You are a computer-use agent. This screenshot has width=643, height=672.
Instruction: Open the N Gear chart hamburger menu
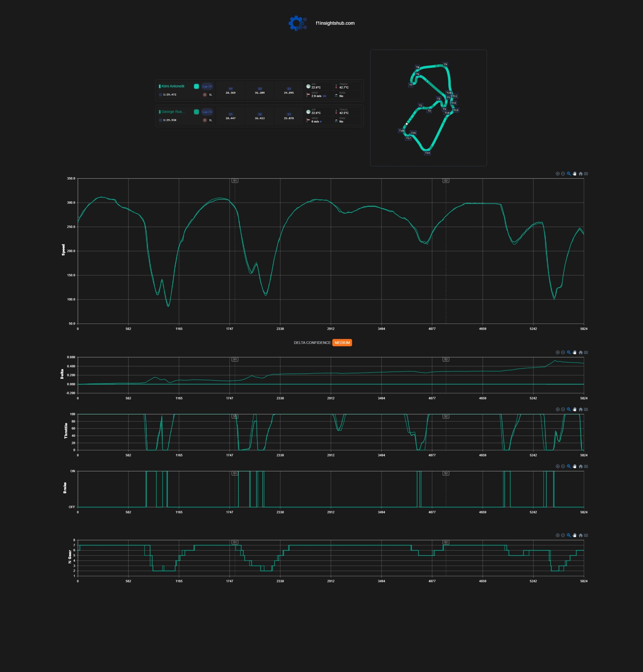586,535
